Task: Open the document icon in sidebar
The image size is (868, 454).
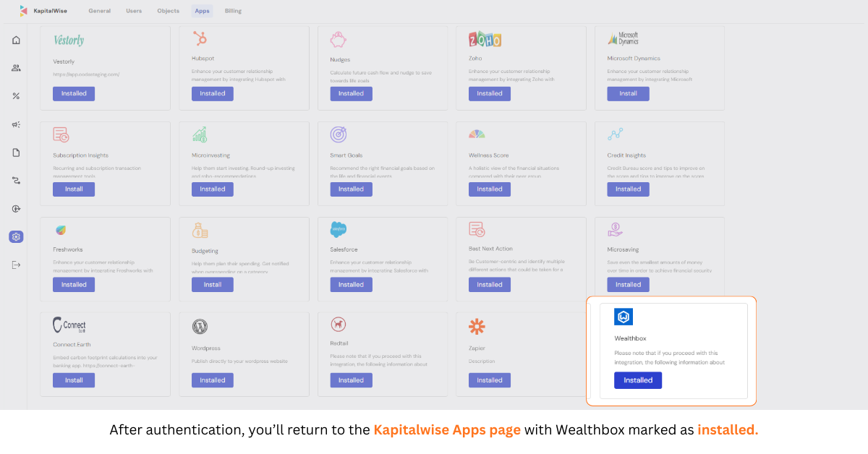Action: (x=16, y=153)
